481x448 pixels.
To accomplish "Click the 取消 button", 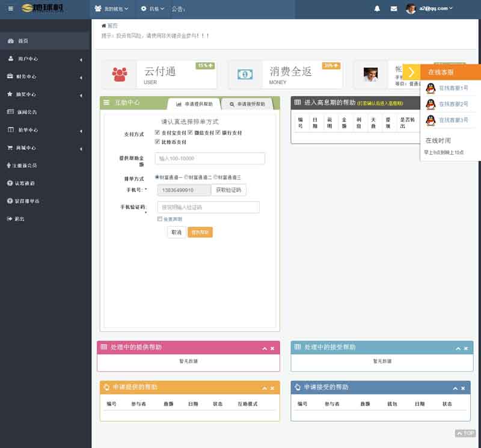I will click(176, 232).
